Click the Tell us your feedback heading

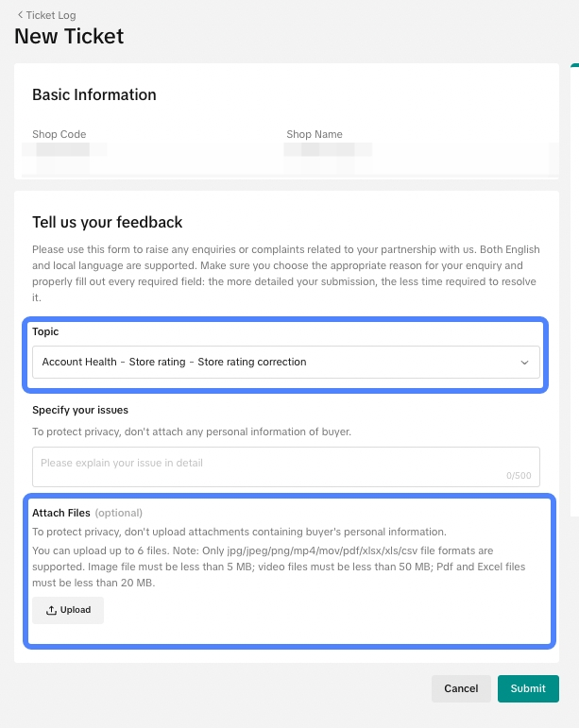point(108,222)
